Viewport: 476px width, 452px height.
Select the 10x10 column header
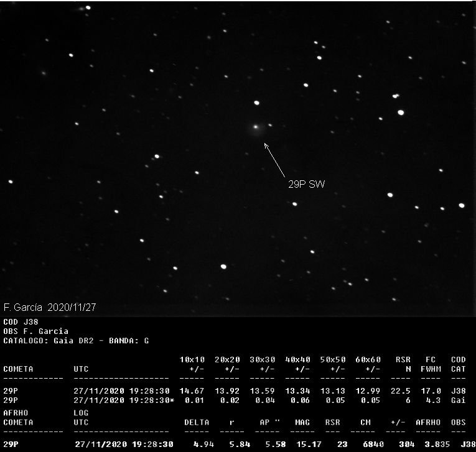[192, 359]
